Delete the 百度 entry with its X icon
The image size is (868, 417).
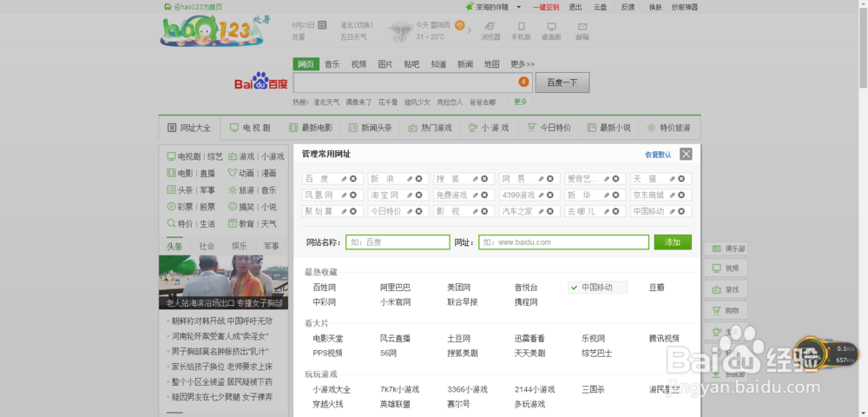coord(352,179)
